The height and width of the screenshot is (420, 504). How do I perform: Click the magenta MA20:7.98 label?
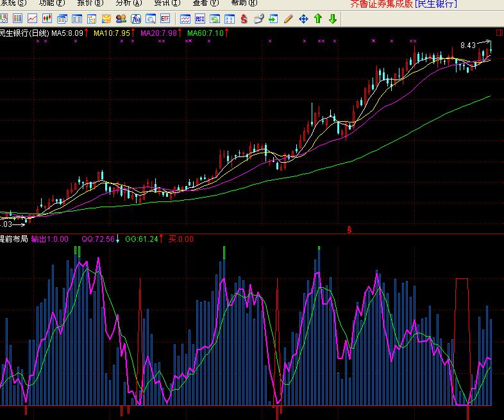[159, 33]
